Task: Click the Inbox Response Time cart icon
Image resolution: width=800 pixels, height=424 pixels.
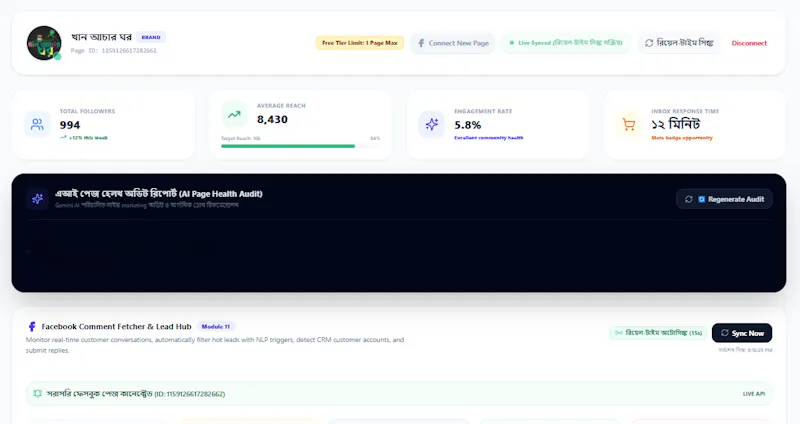Action: 629,124
